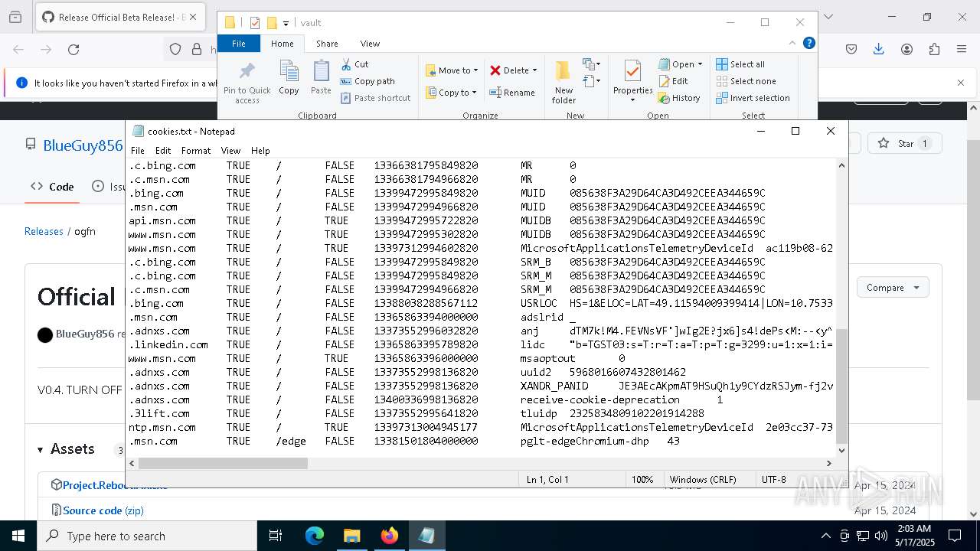Expand the Open dropdown arrow in ribbon
Image resolution: width=980 pixels, height=551 pixels.
point(701,64)
